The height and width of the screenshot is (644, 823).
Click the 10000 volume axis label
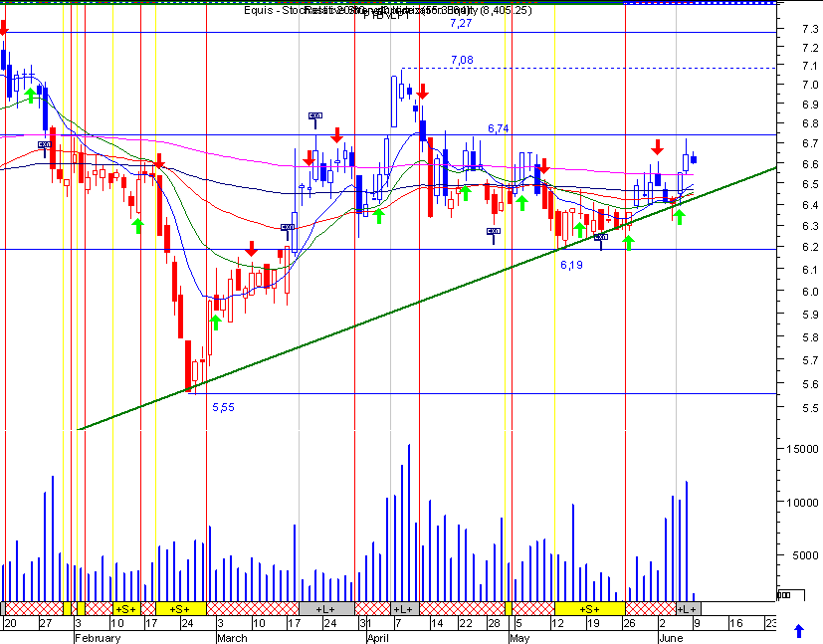802,503
